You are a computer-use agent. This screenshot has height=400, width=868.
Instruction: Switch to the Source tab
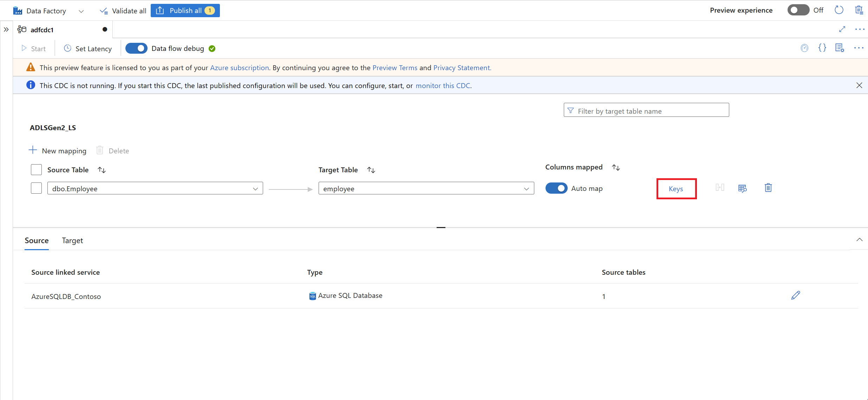pyautogui.click(x=37, y=241)
